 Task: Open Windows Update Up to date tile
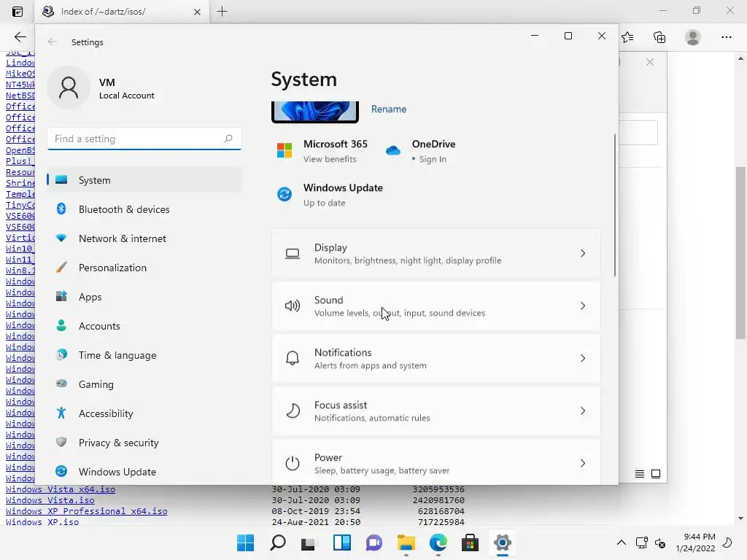click(x=330, y=195)
